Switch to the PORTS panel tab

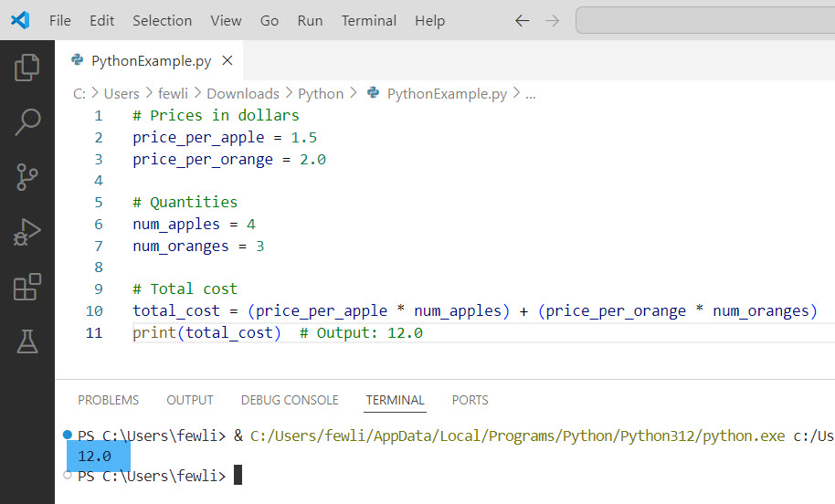click(x=470, y=400)
